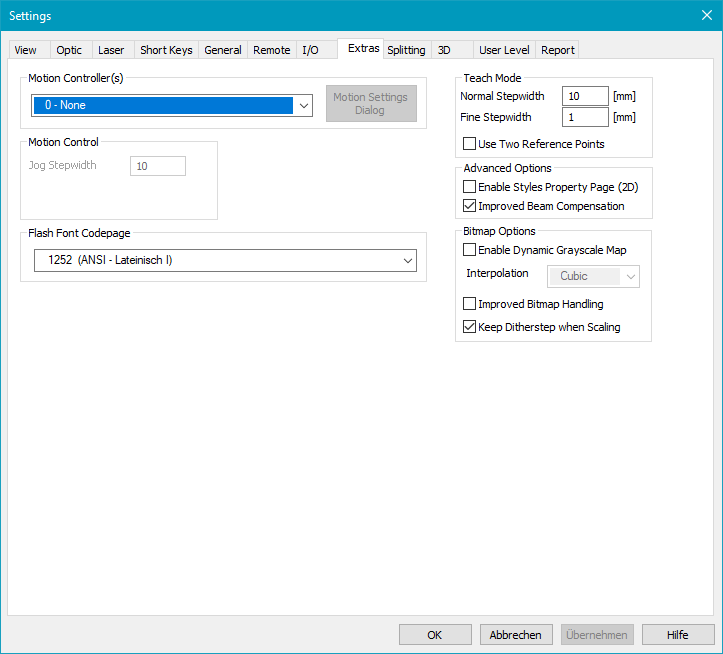Viewport: 723px width, 654px height.
Task: Click the Abbrechen button to cancel
Action: (516, 635)
